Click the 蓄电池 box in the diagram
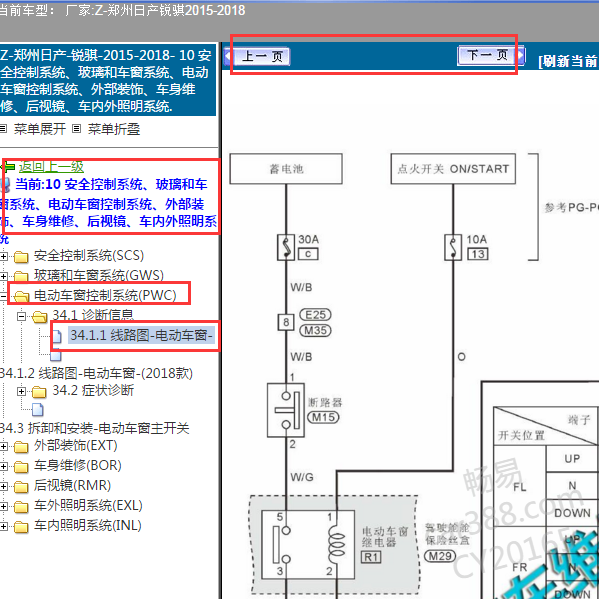 coord(286,169)
